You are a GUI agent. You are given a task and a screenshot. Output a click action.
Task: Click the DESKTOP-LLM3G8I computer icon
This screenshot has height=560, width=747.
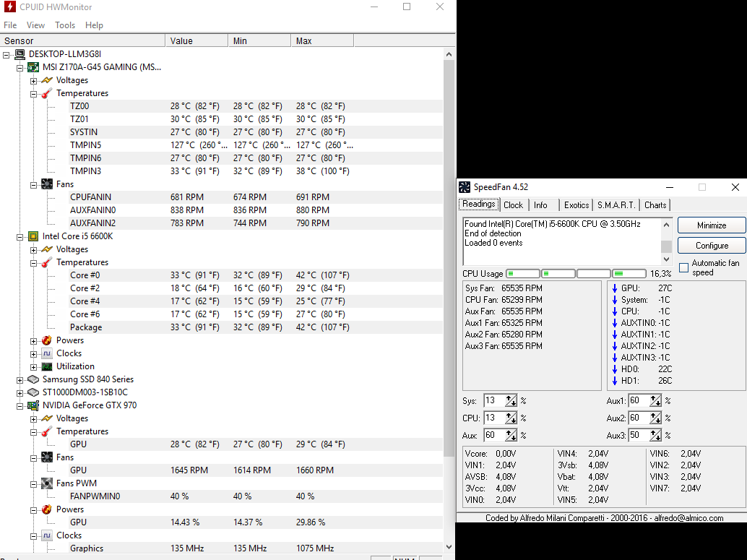pos(20,54)
